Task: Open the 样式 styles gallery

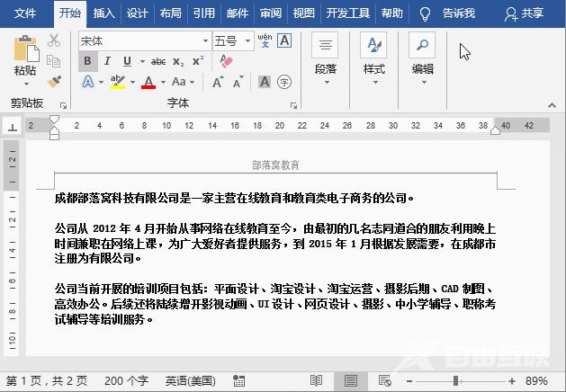Action: (373, 58)
